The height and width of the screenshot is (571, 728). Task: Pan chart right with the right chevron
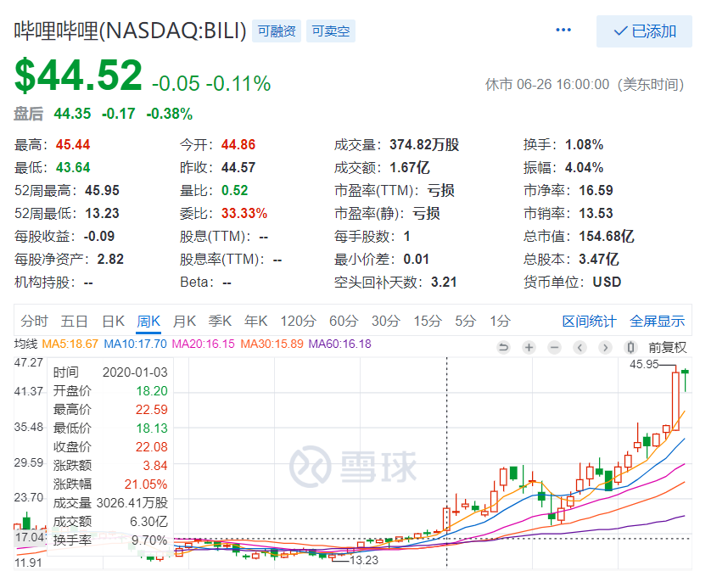605,347
